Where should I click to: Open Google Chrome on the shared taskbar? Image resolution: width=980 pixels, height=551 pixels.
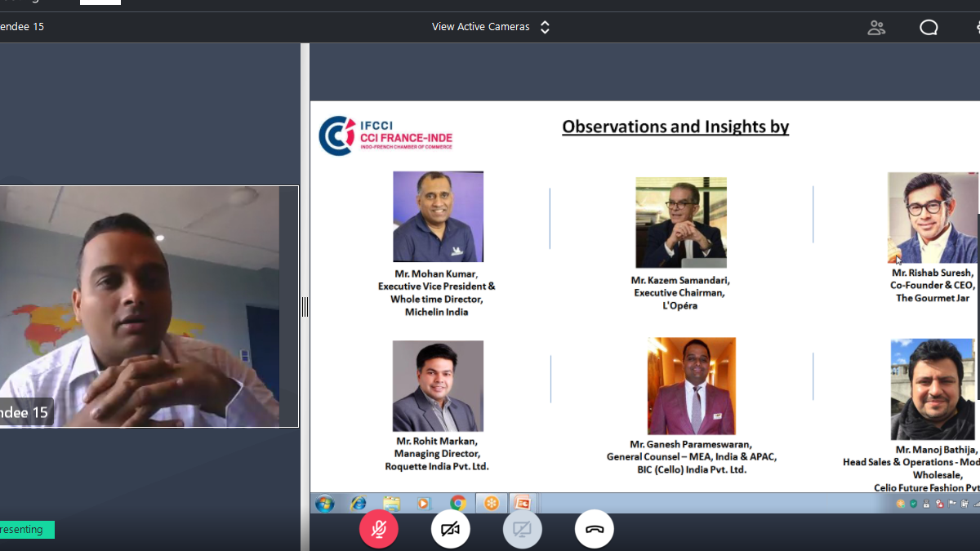[x=458, y=503]
